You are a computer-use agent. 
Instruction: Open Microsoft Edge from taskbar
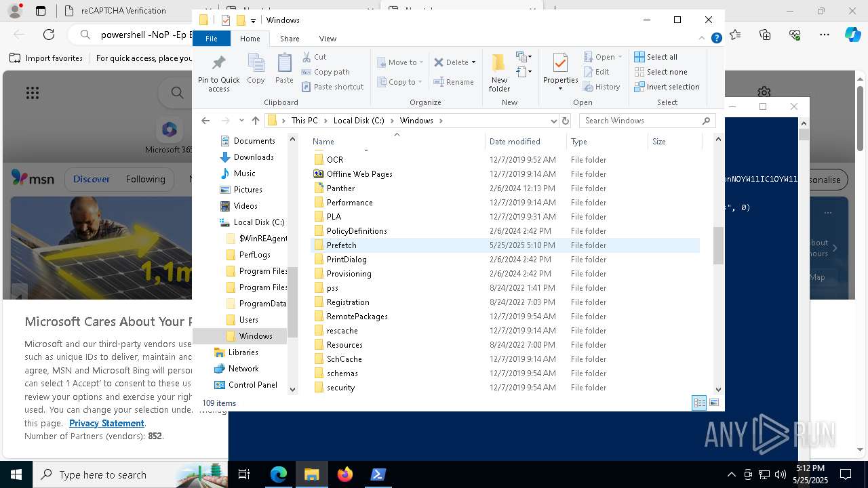(x=279, y=474)
